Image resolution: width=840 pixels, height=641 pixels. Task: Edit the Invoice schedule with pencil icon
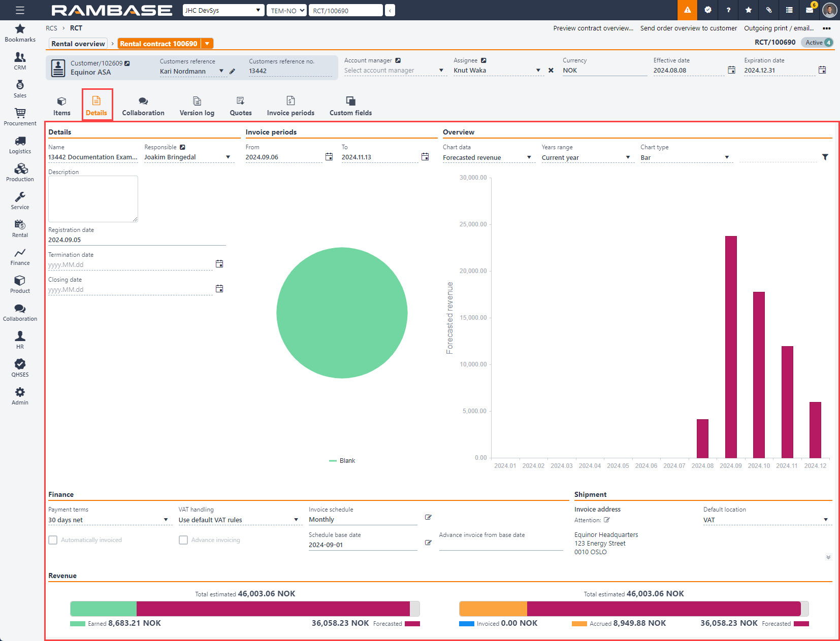coord(428,517)
